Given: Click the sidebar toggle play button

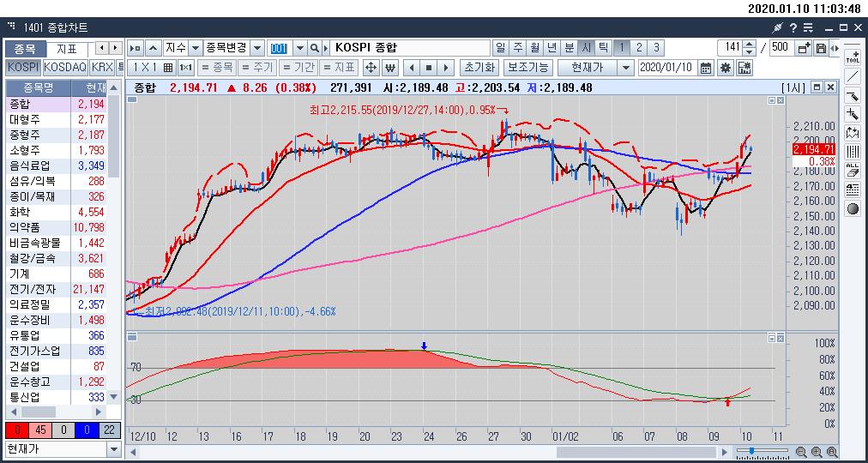Looking at the screenshot, I should point(136,47).
